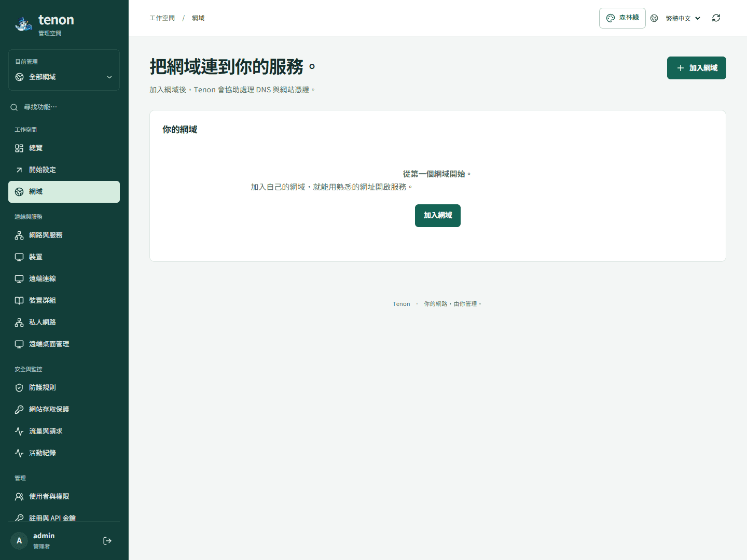Click the center 加入網域 button in card
The height and width of the screenshot is (560, 747).
pyautogui.click(x=438, y=216)
